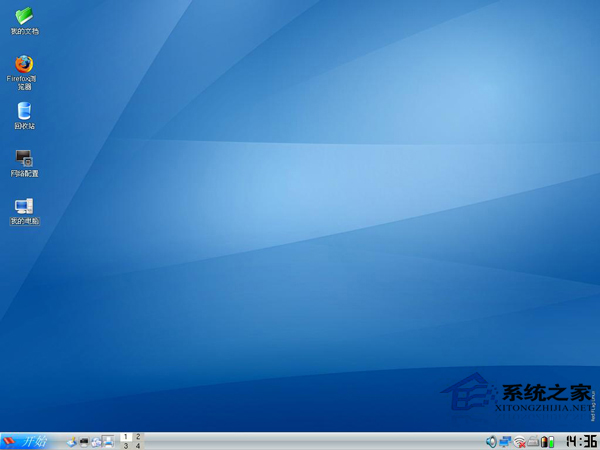Image resolution: width=600 pixels, height=450 pixels.
Task: Click the wireless icon with red X
Action: (x=519, y=441)
